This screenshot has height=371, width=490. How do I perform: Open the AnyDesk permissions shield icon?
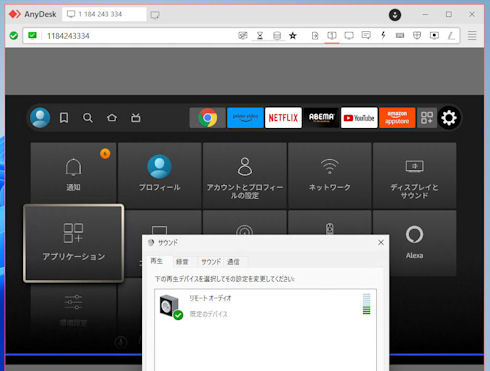pyautogui.click(x=417, y=35)
